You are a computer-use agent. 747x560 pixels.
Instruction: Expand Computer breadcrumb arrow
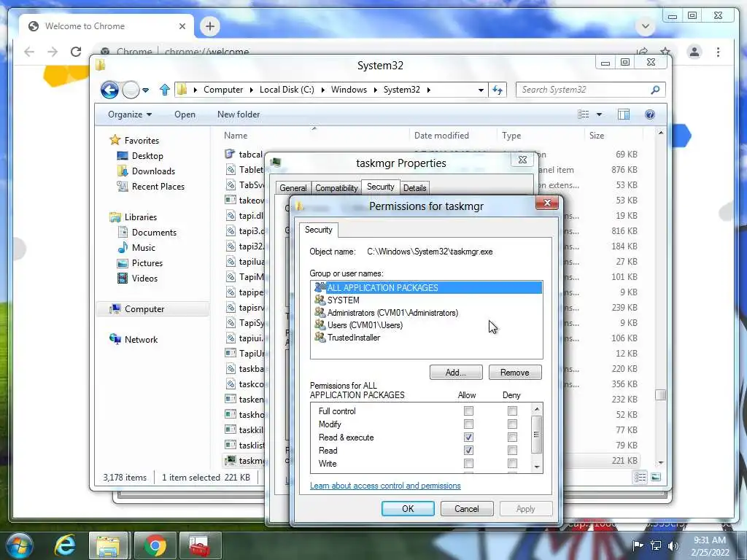pyautogui.click(x=251, y=90)
